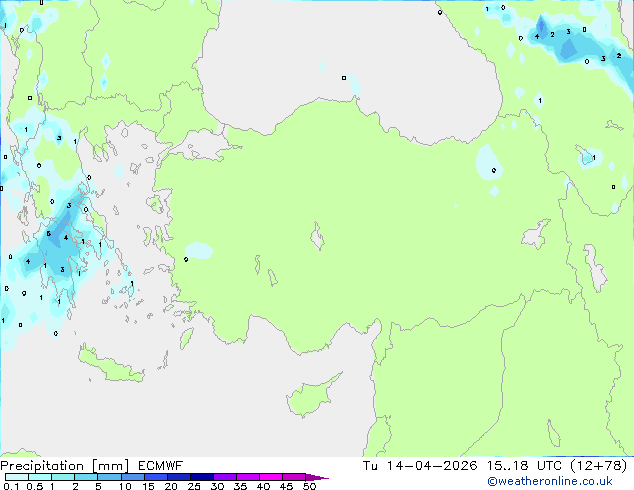Click the '35' legend scale label
Image resolution: width=634 pixels, height=490 pixels.
point(240,486)
